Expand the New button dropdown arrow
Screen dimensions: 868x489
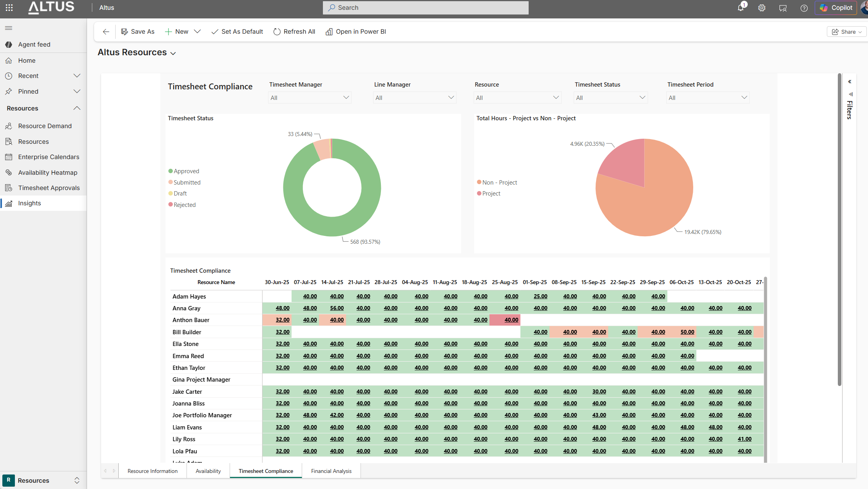click(x=198, y=31)
